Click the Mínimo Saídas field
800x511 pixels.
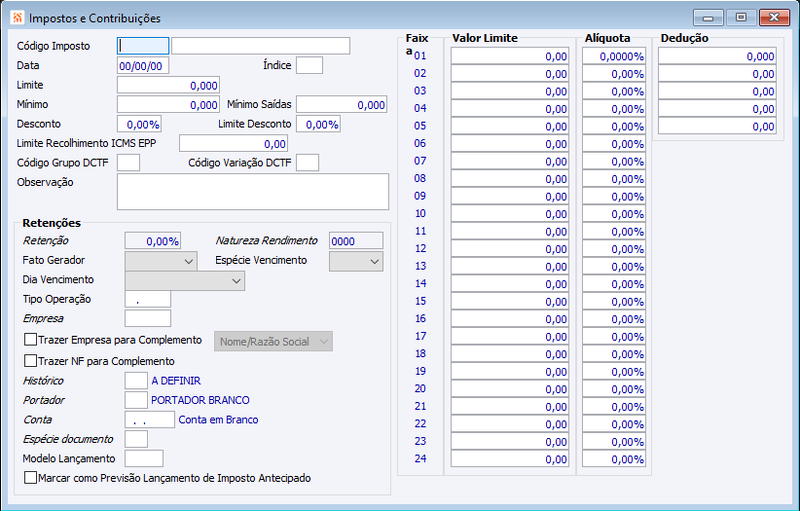click(x=341, y=105)
